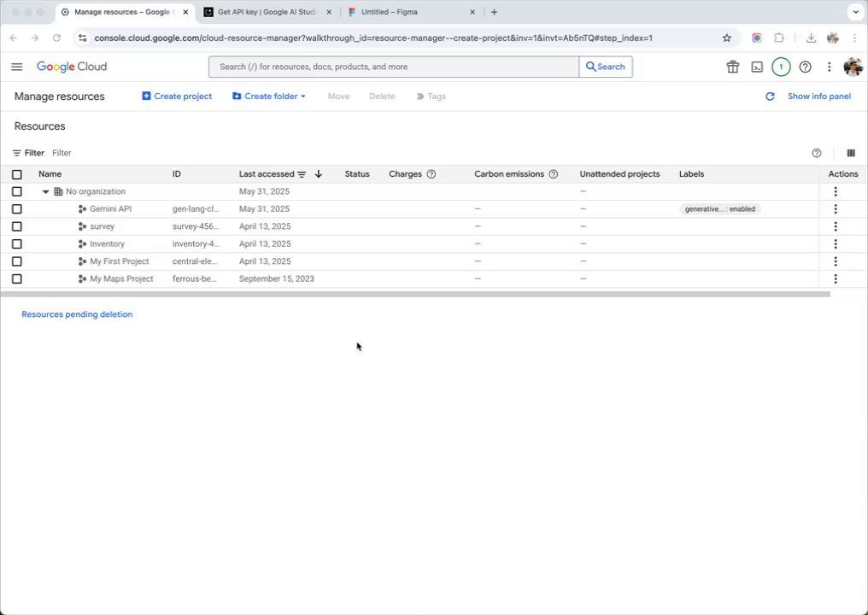Open the help question mark in header
This screenshot has width=868, height=615.
pos(806,67)
